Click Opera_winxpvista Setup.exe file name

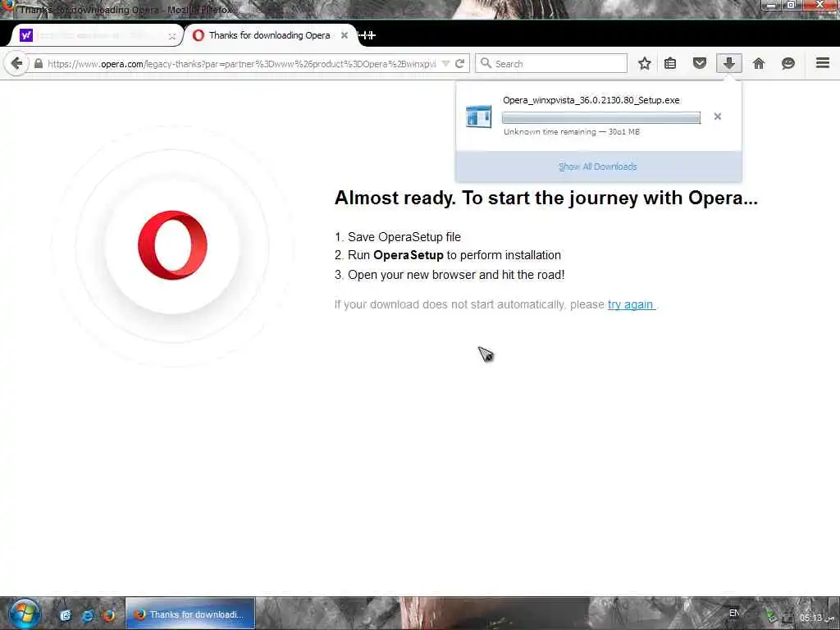(591, 100)
